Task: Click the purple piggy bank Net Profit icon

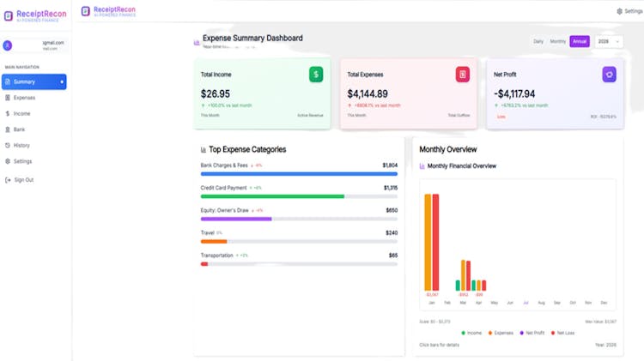Action: point(609,75)
